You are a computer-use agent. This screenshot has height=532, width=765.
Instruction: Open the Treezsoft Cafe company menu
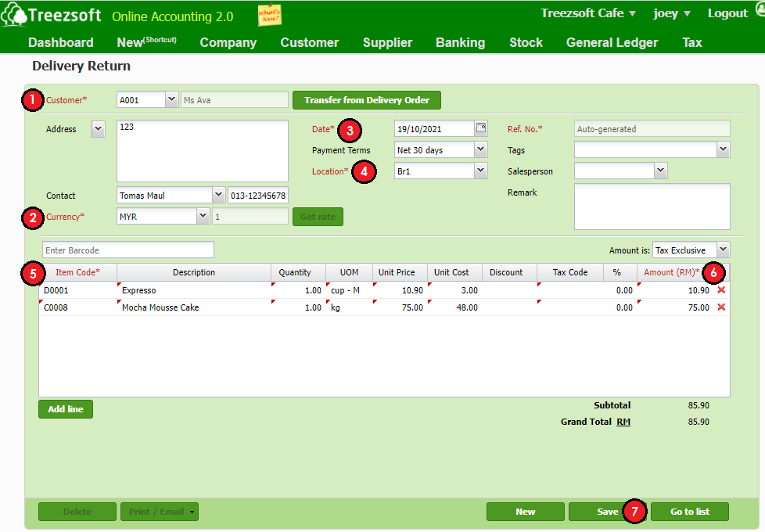point(588,13)
